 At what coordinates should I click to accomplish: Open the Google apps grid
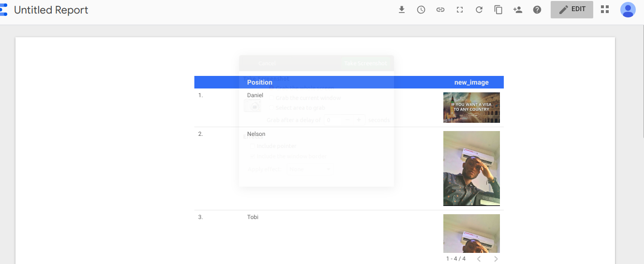605,10
